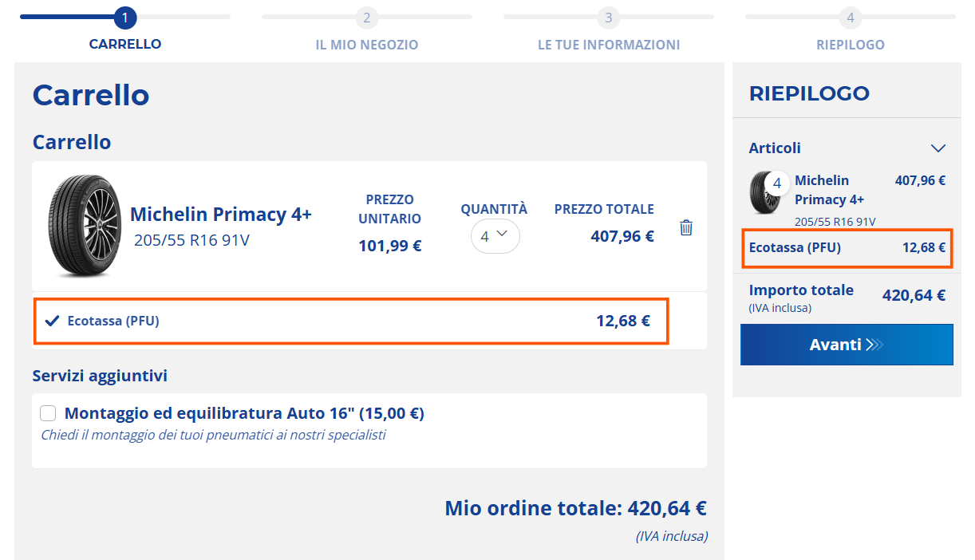975x560 pixels.
Task: Click the Carrello step label
Action: (x=125, y=44)
